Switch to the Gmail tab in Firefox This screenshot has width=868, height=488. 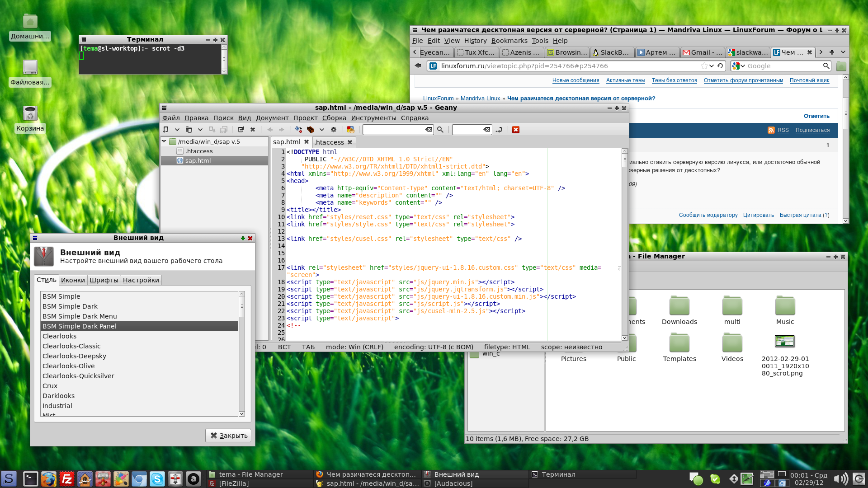coord(703,52)
